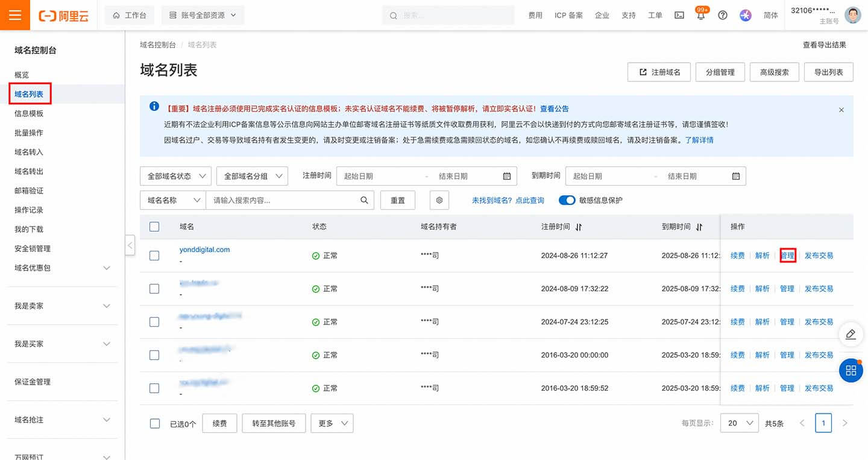The width and height of the screenshot is (868, 460).
Task: Open 邮箱验证 in sidebar
Action: point(29,191)
